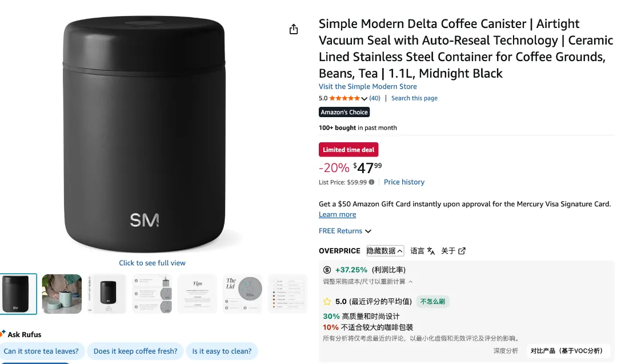
Task: Click the language translate icon in OVERPRICE
Action: (431, 251)
